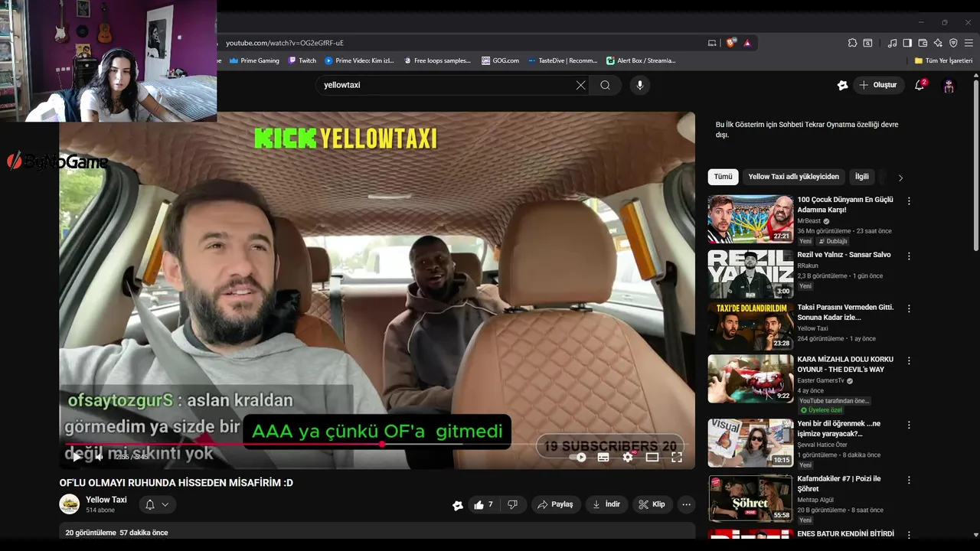
Task: Open Free loops samples bookmark
Action: click(x=437, y=60)
